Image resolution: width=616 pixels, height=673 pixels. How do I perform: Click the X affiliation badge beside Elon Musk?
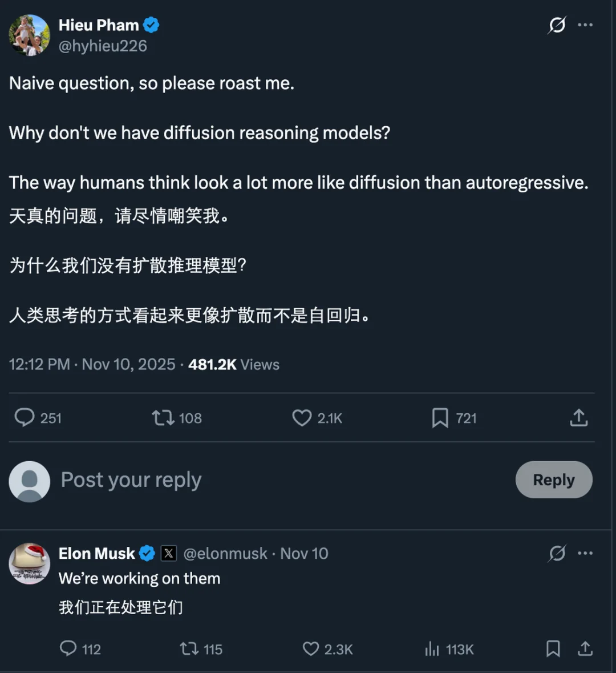tap(168, 553)
